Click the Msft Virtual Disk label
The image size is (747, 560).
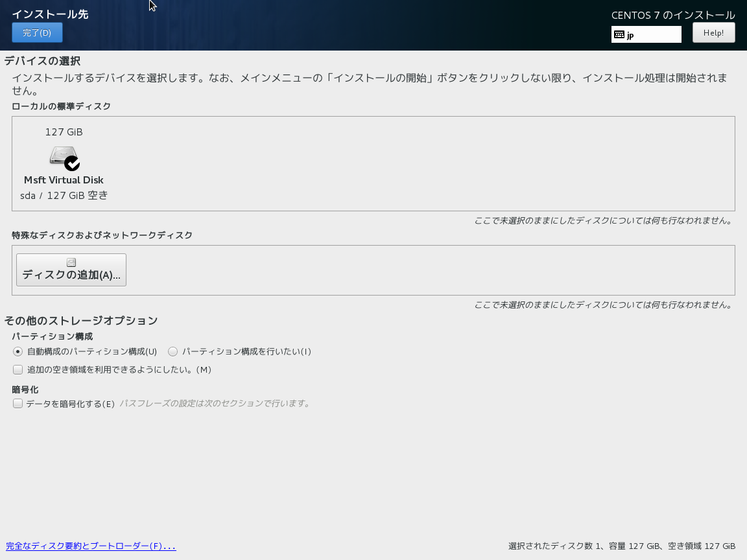point(64,180)
